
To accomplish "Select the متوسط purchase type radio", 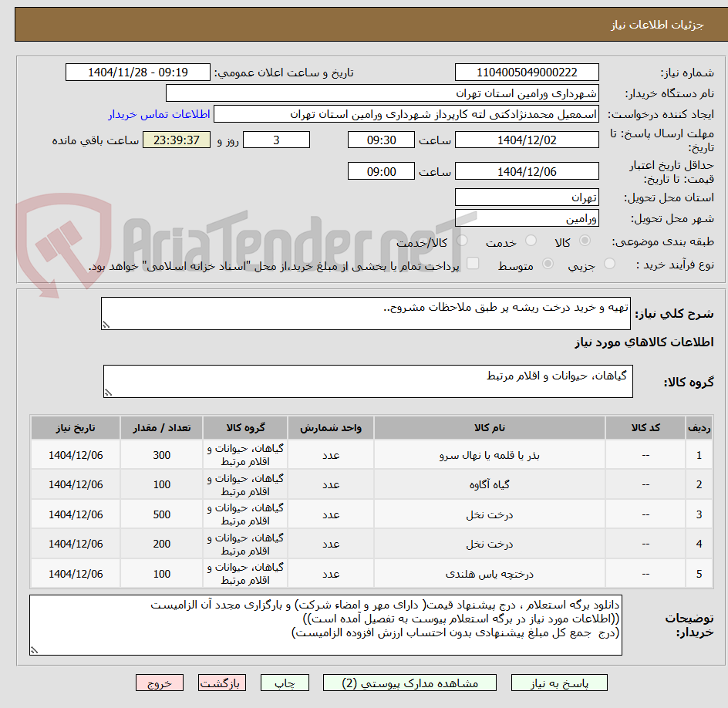I will pyautogui.click(x=548, y=264).
